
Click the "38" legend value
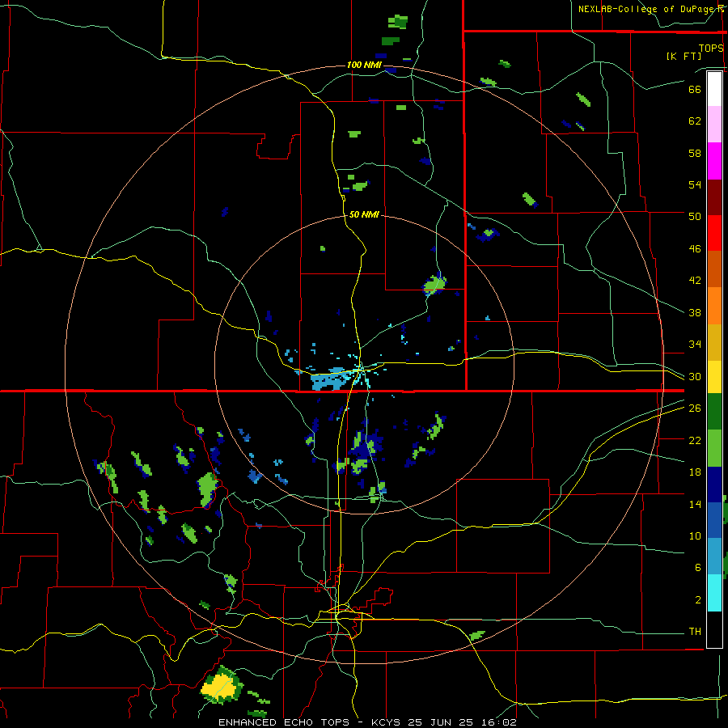695,312
